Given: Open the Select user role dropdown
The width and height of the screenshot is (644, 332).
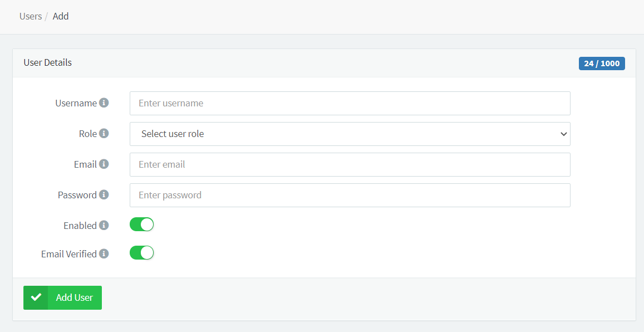Looking at the screenshot, I should tap(350, 134).
